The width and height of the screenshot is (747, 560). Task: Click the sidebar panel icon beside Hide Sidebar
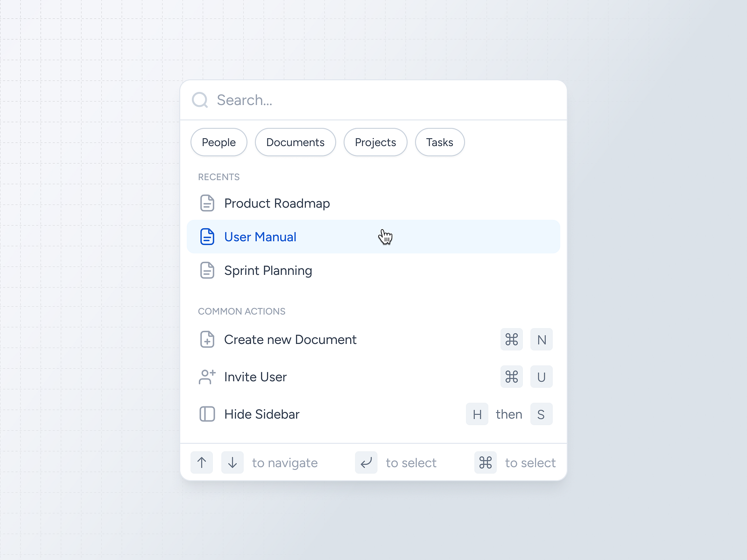coord(207,414)
